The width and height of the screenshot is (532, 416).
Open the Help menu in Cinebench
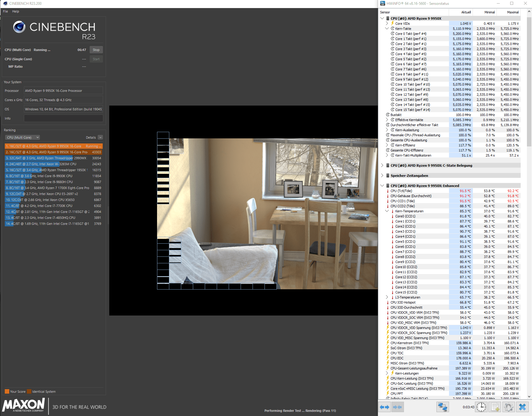tap(16, 11)
